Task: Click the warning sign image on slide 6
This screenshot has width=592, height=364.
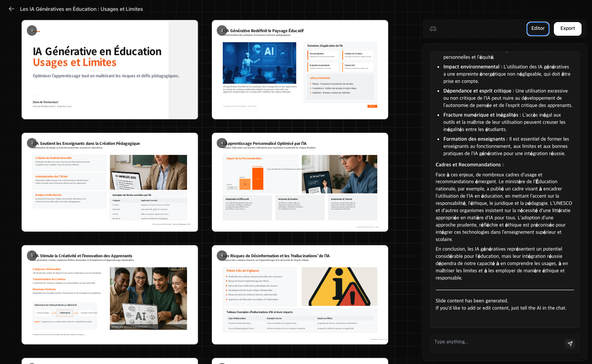Action: pos(339,287)
